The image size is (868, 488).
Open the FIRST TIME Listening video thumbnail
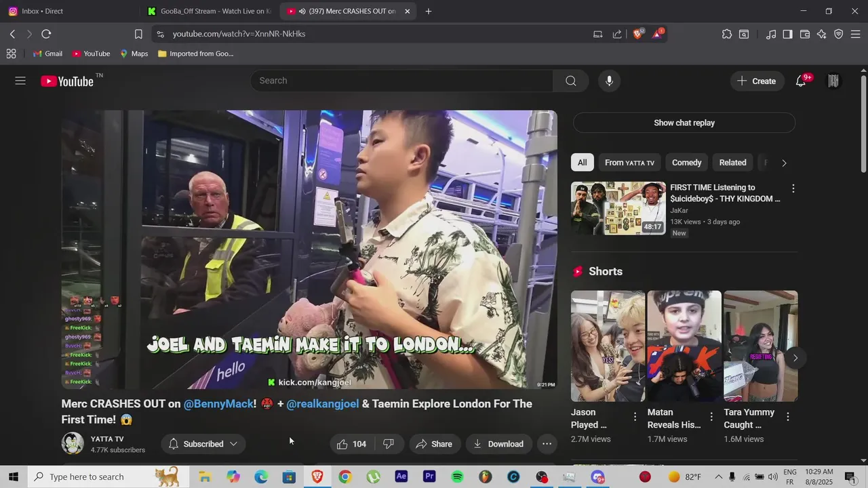[618, 208]
